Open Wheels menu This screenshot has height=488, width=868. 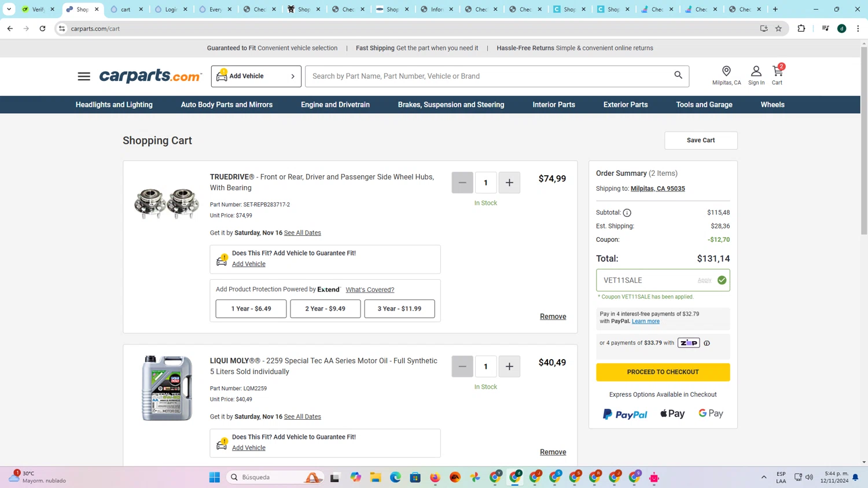[x=773, y=105]
